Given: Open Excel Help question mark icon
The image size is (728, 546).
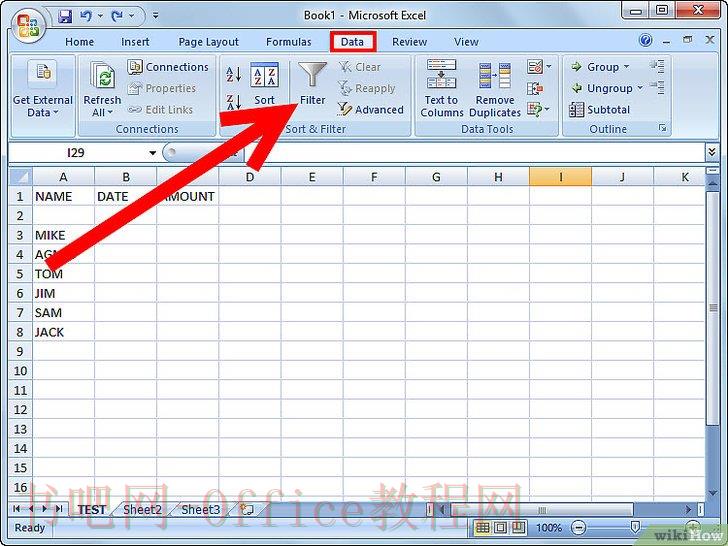Looking at the screenshot, I should [645, 40].
